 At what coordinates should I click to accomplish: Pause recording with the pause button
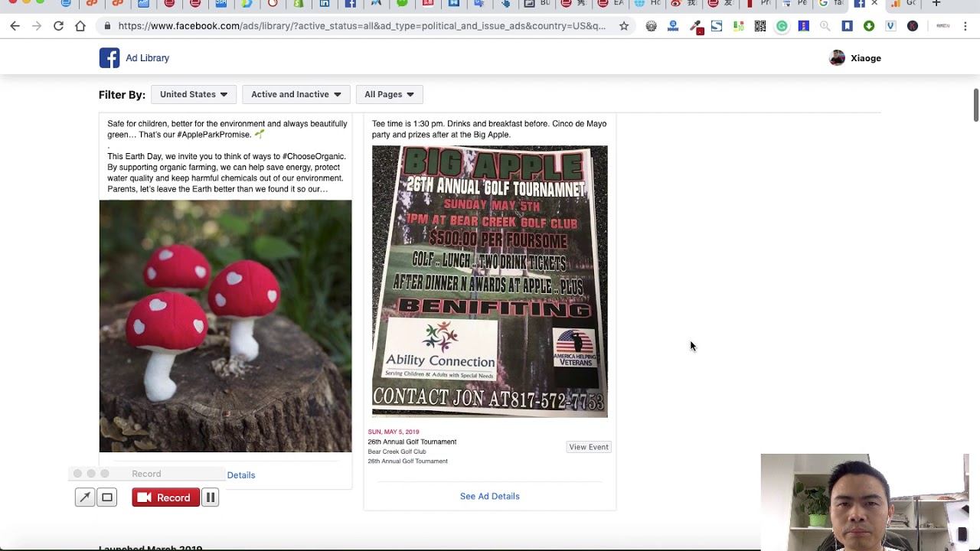coord(210,497)
